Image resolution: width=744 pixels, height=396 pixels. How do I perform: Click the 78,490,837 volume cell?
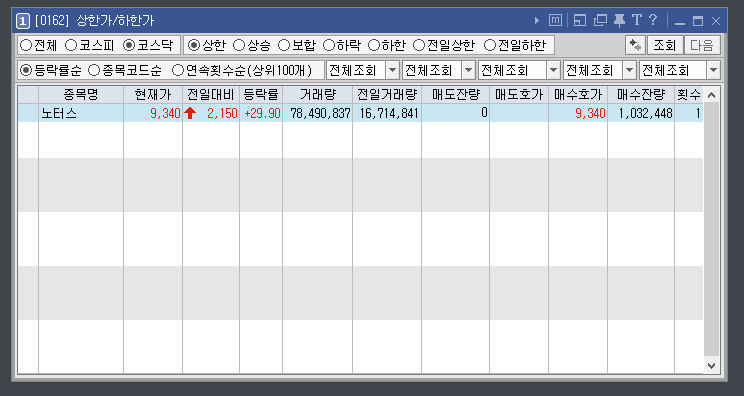pos(317,113)
